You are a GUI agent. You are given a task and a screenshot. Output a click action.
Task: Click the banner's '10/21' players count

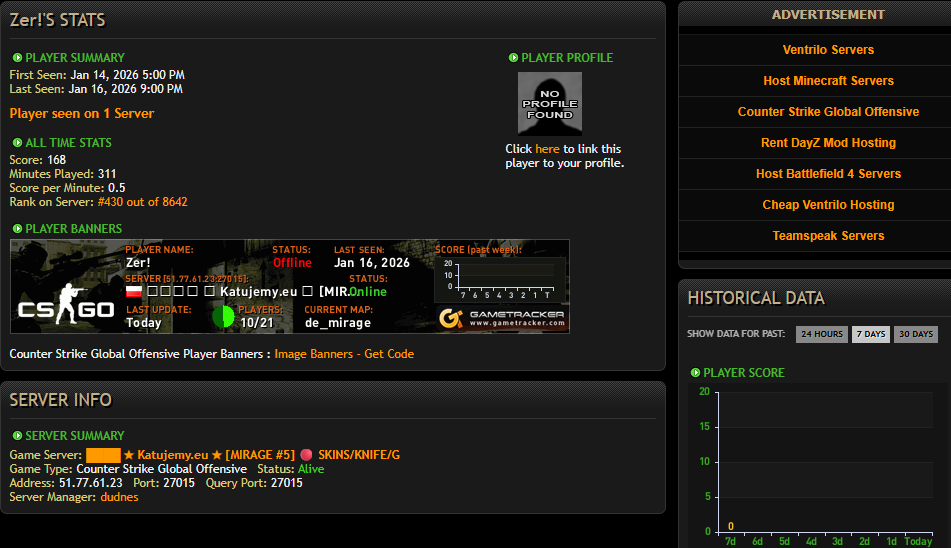click(257, 322)
